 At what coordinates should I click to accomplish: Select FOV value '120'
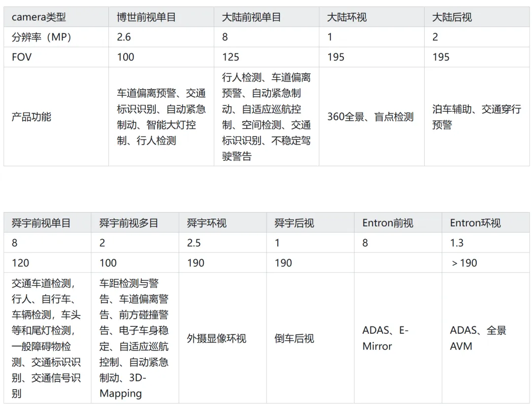point(47,263)
